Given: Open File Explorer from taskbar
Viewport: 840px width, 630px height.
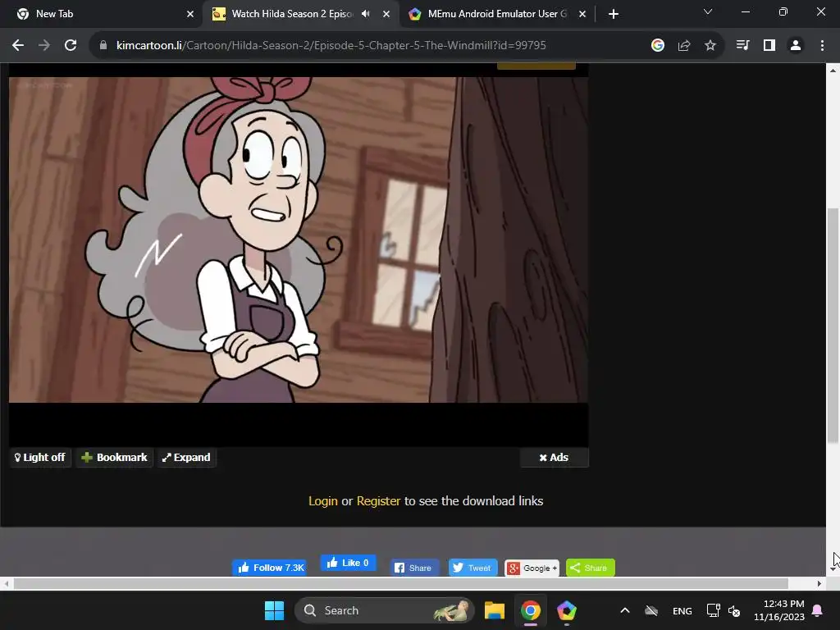Looking at the screenshot, I should pos(495,610).
